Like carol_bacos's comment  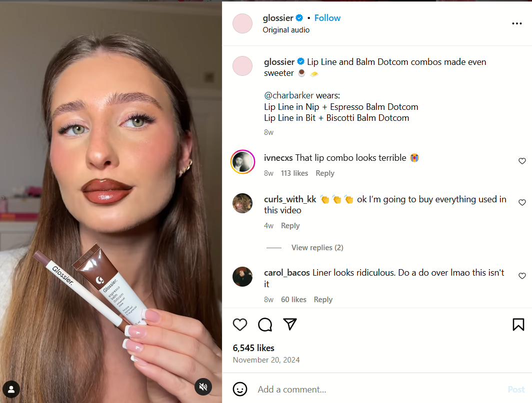coord(522,276)
